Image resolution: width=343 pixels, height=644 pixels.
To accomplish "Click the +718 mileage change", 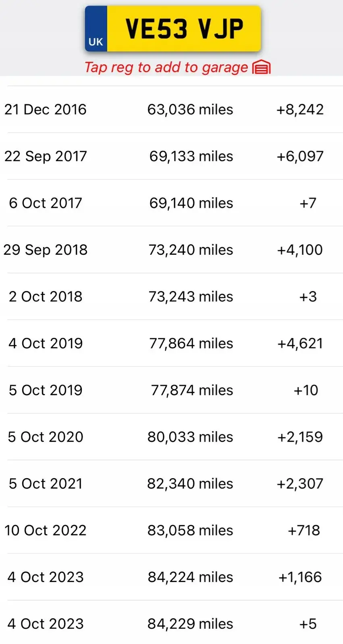I will pyautogui.click(x=304, y=530).
